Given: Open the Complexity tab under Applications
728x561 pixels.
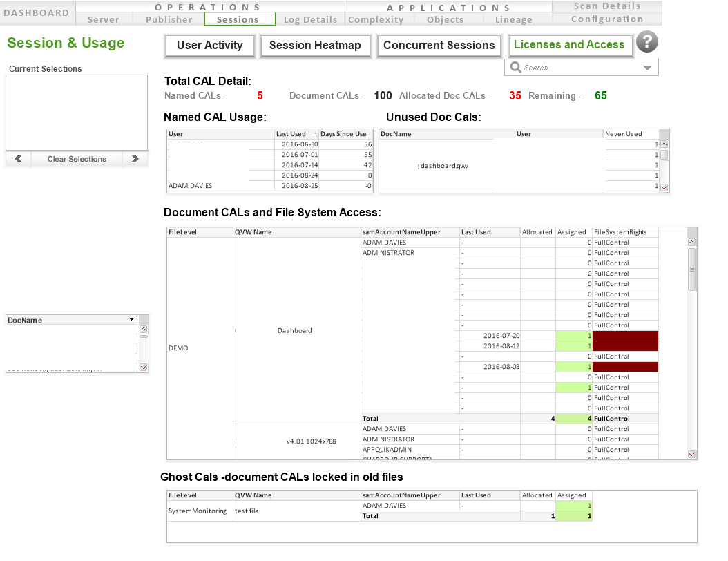Looking at the screenshot, I should coord(377,19).
